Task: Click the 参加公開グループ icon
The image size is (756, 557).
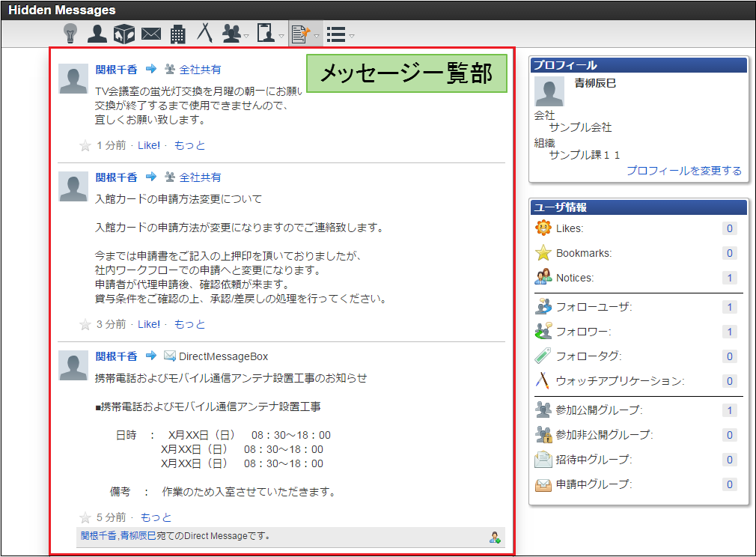Action: click(x=543, y=410)
